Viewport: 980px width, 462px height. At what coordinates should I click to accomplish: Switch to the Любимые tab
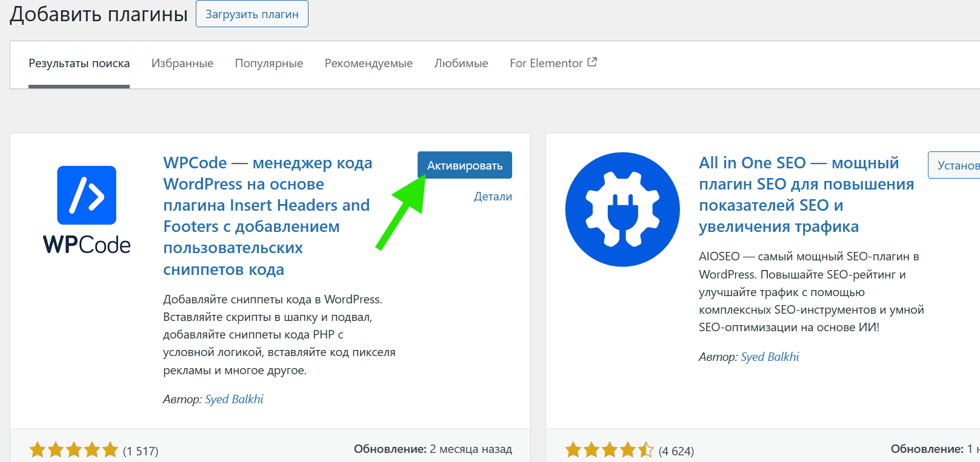461,64
